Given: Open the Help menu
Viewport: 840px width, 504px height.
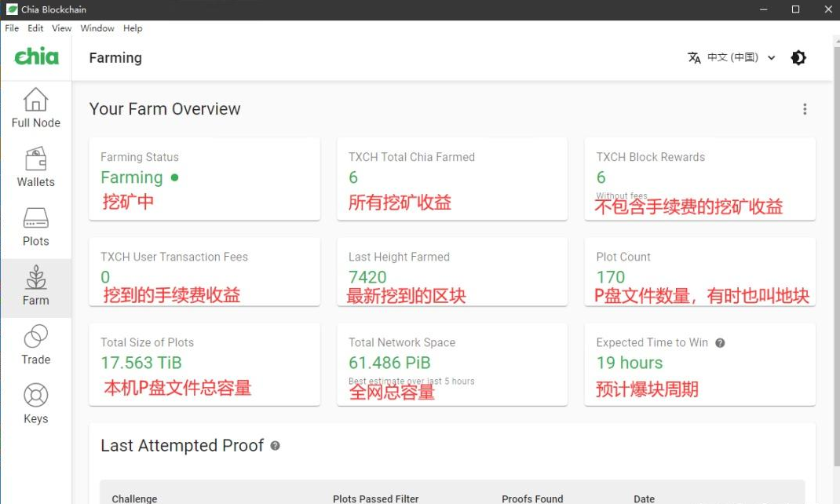Looking at the screenshot, I should tap(133, 28).
